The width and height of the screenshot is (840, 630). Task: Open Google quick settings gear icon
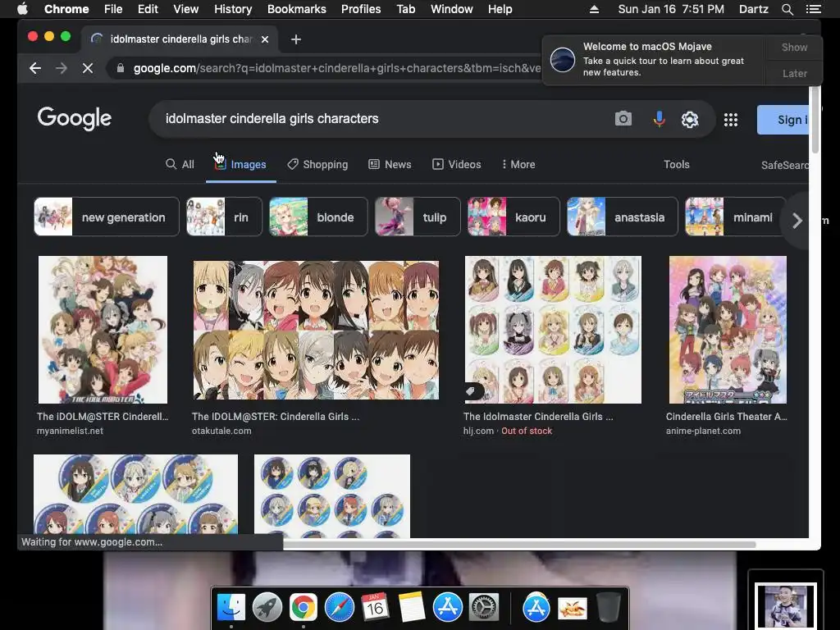(x=689, y=119)
